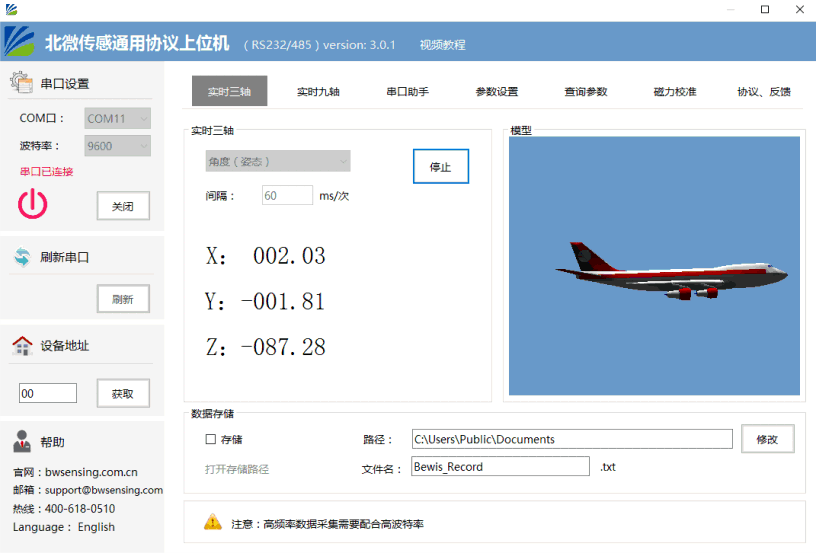
Task: Click the bwsensing.com.cn website text
Action: coord(91,472)
